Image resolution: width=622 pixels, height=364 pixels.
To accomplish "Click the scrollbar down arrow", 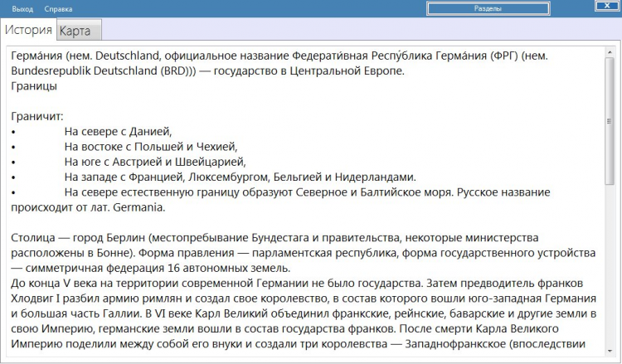I will (x=610, y=352).
